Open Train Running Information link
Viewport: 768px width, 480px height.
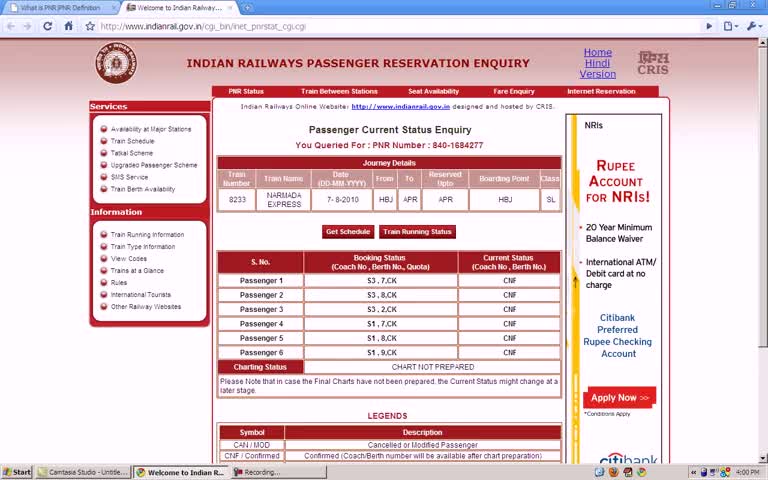point(147,235)
